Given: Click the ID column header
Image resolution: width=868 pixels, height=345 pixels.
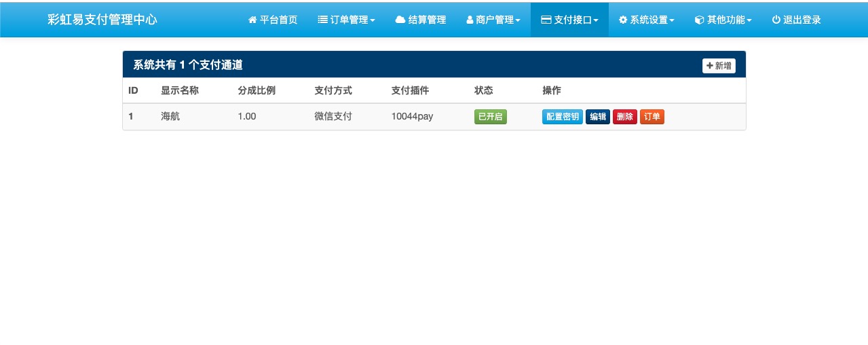Looking at the screenshot, I should coord(134,90).
